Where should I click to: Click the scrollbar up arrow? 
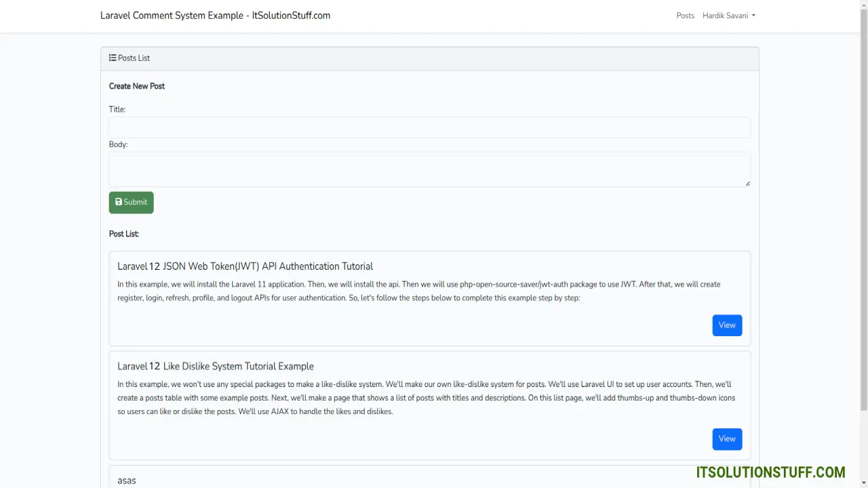tap(863, 4)
